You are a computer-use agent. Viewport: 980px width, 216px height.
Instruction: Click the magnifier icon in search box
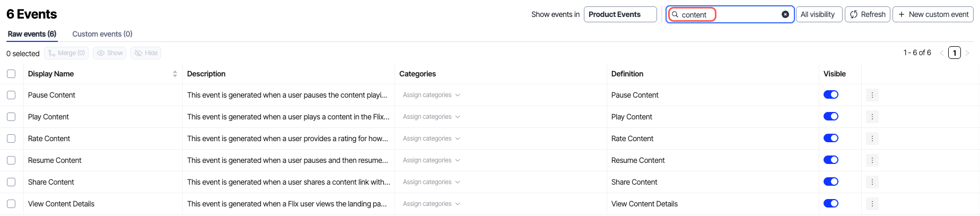[x=675, y=14]
